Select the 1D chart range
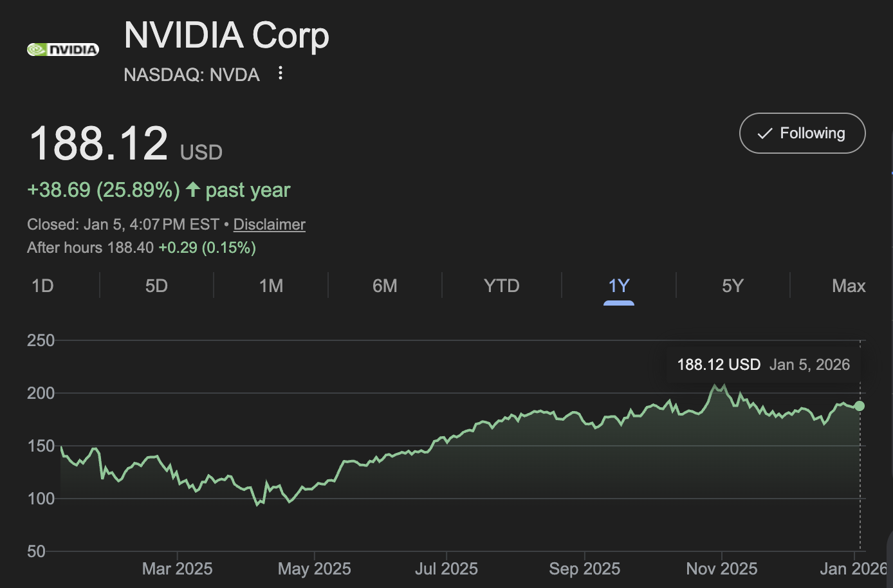893x588 pixels. coord(42,285)
